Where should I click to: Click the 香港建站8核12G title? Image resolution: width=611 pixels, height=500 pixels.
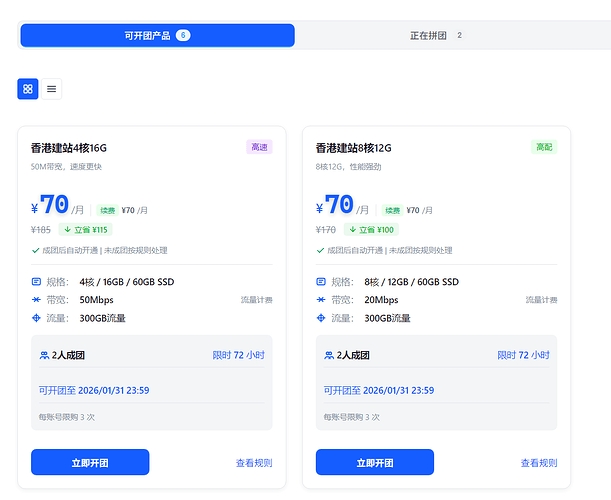pos(354,148)
